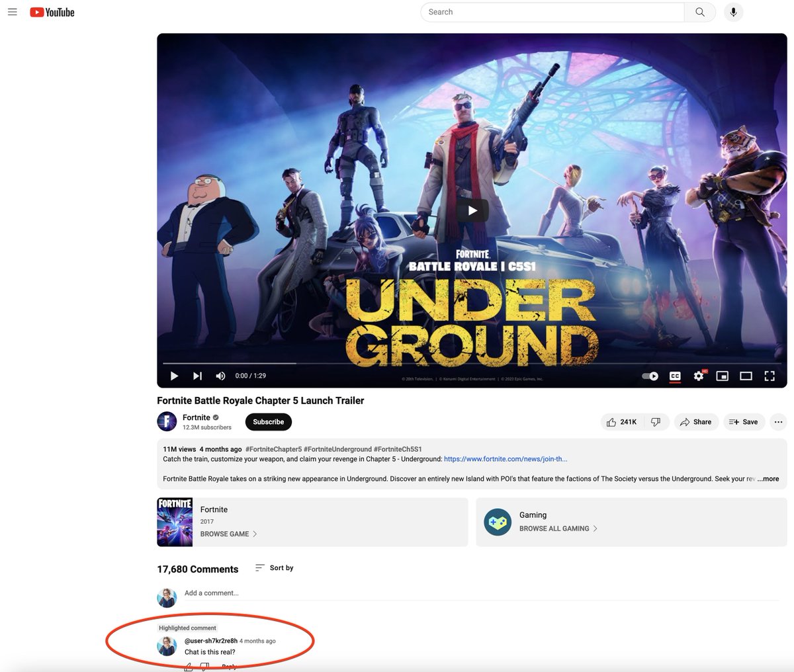This screenshot has height=672, width=794.
Task: Open the hamburger guide menu
Action: [12, 12]
